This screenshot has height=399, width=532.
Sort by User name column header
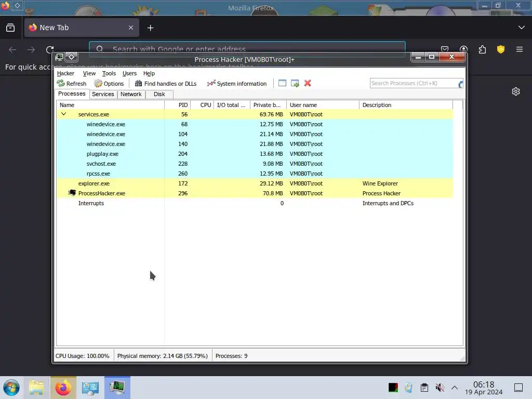(x=323, y=105)
